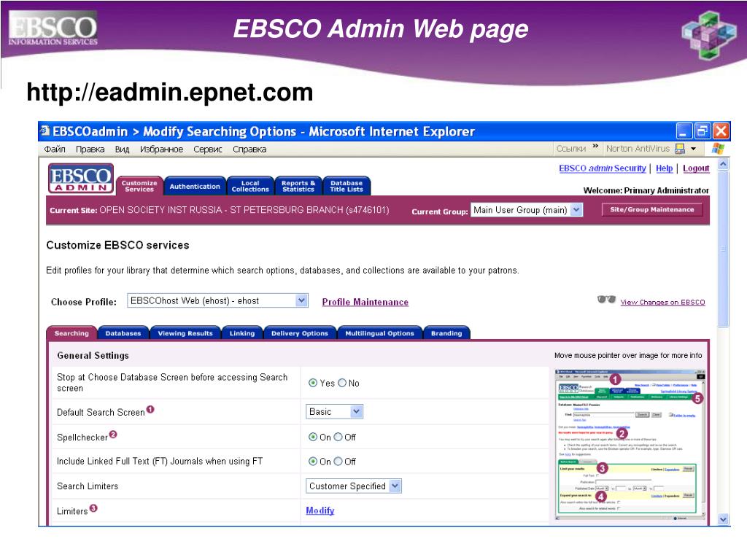Screen dimensions: 747x560
Task: Click the vertical scrollbar thumb
Action: coord(723,249)
